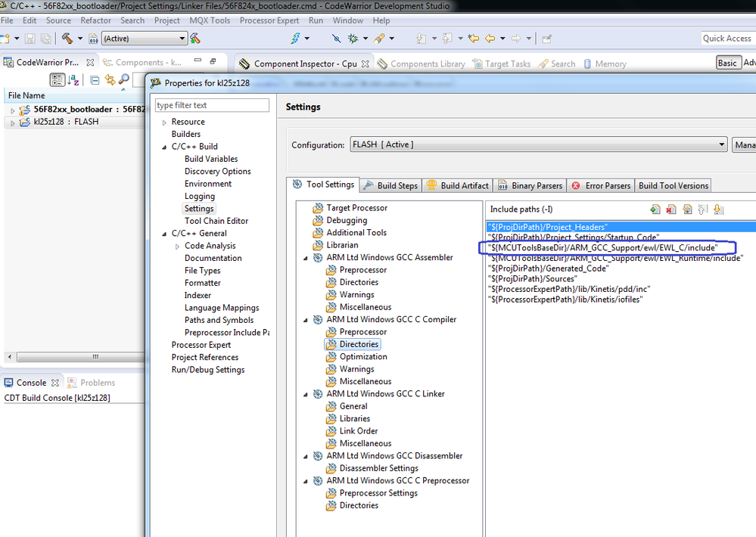Image resolution: width=756 pixels, height=537 pixels.
Task: Click the Debug bug icon in the toolbar
Action: 353,39
